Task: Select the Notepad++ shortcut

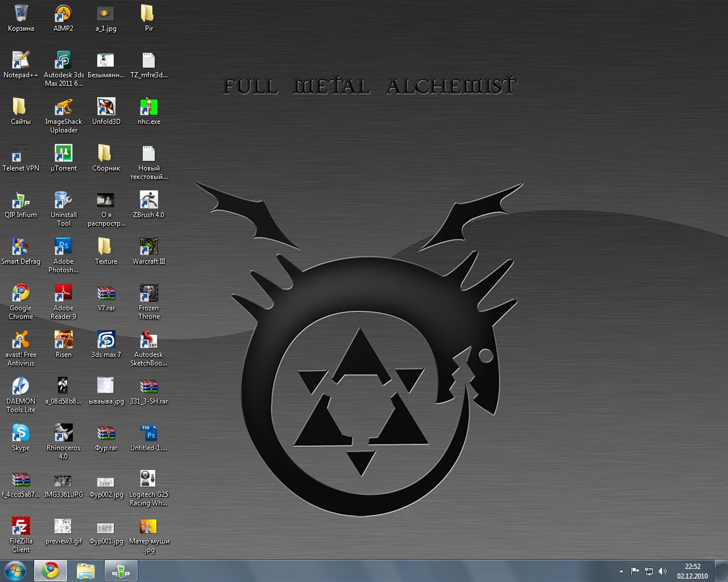Action: [20, 60]
